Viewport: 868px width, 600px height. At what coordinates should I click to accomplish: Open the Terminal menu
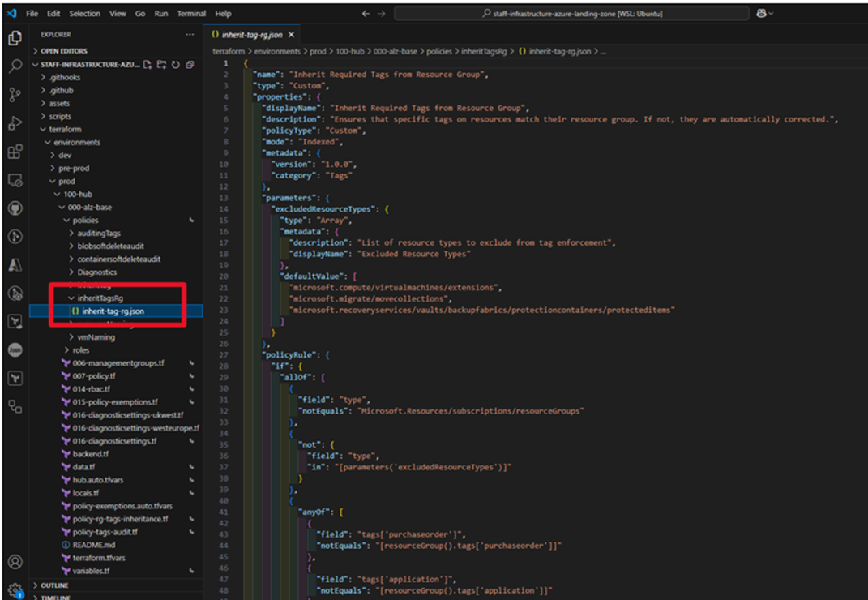pos(191,13)
